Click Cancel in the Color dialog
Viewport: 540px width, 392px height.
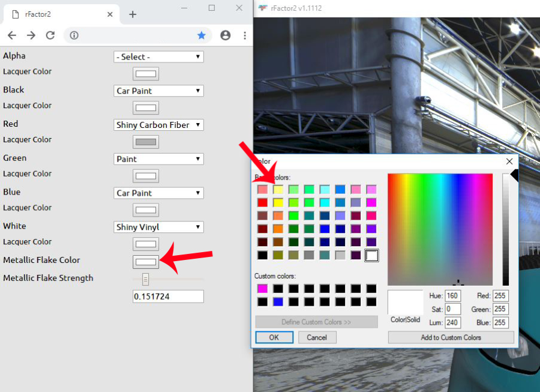coord(317,337)
